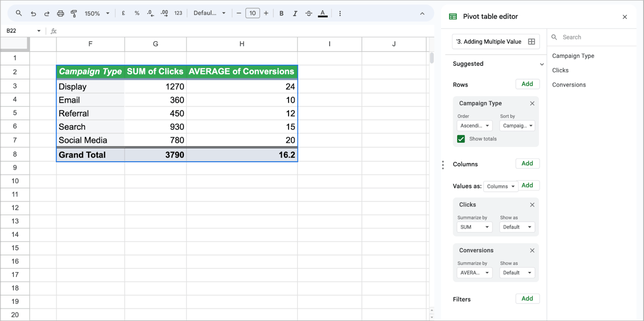Open the text color picker
Viewport: 644px width, 321px height.
(322, 13)
